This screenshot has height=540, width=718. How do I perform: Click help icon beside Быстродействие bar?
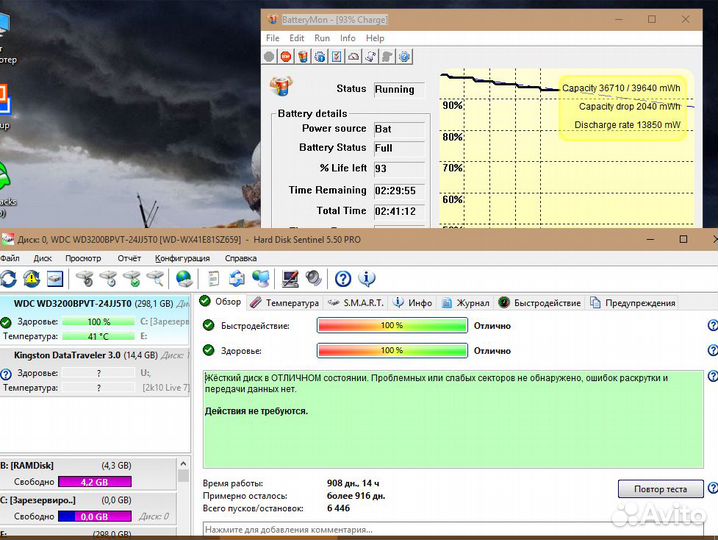point(713,325)
